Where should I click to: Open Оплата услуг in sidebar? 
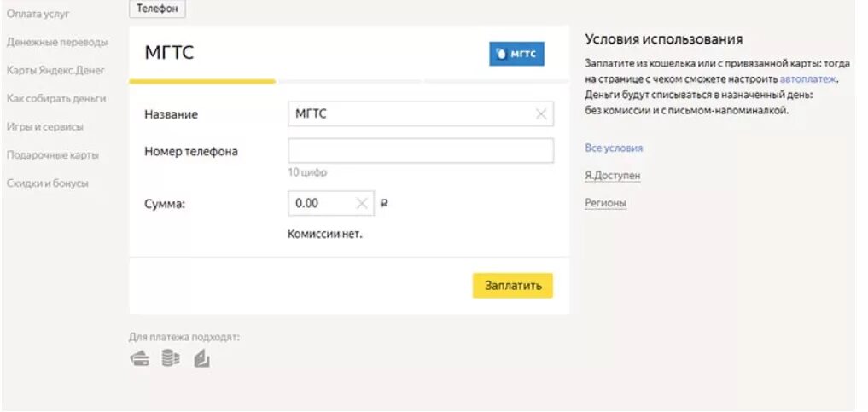click(x=38, y=14)
